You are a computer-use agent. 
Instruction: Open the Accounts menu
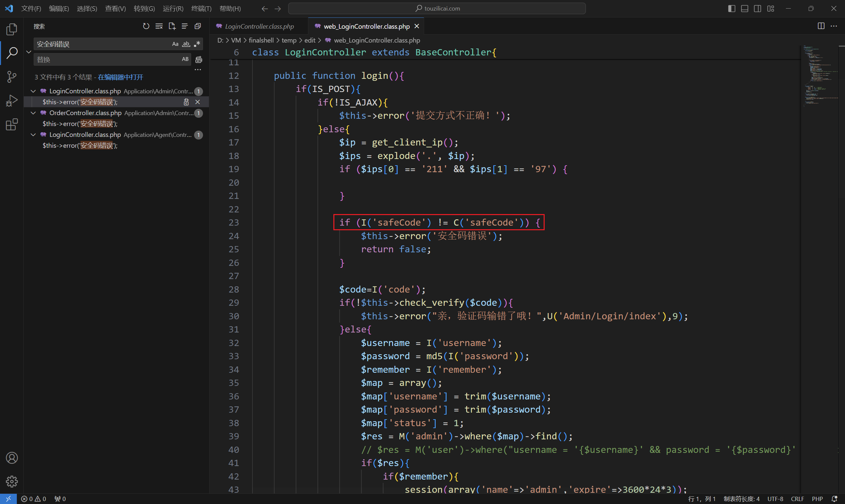click(12, 458)
